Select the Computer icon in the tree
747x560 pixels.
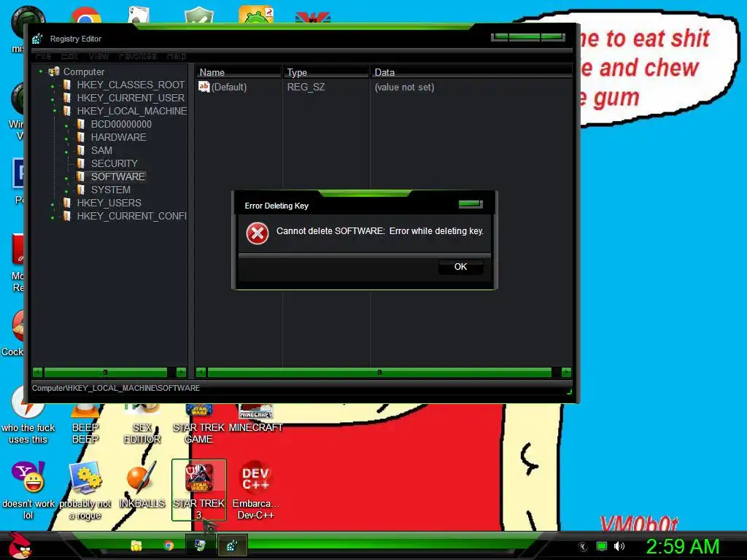[54, 71]
